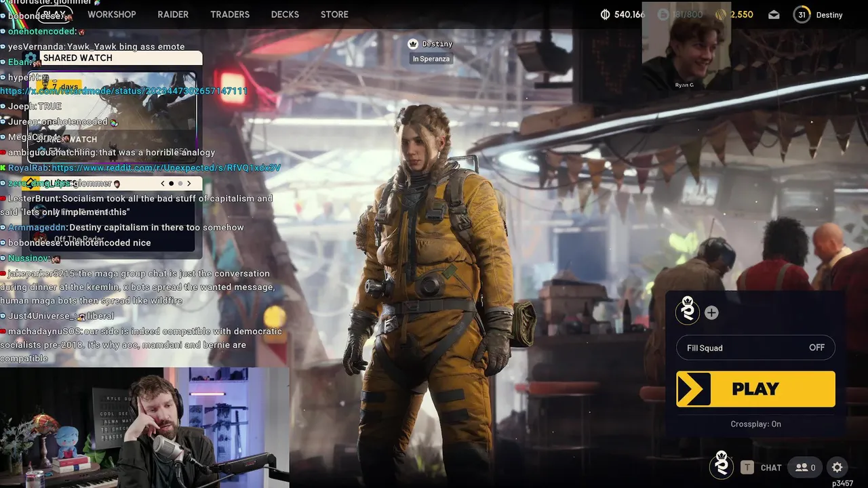Click the 540,166 coin amount
This screenshot has width=868, height=488.
(x=629, y=14)
